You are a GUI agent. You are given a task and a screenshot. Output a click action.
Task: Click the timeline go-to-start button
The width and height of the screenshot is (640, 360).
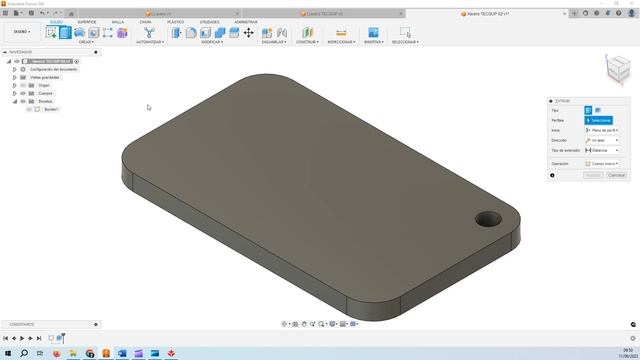(x=5, y=338)
